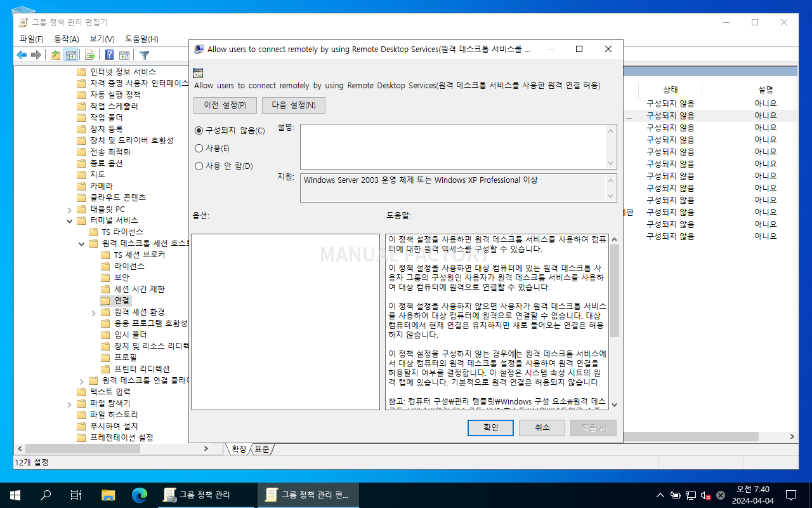The height and width of the screenshot is (508, 812).
Task: Click the Up one level folder icon
Action: click(x=56, y=55)
